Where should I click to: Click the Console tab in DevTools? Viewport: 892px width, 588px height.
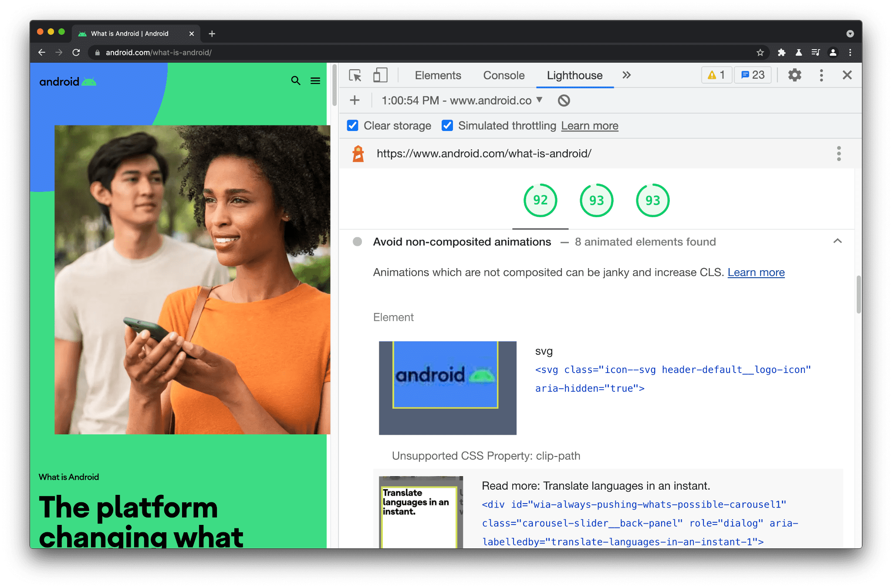click(504, 75)
